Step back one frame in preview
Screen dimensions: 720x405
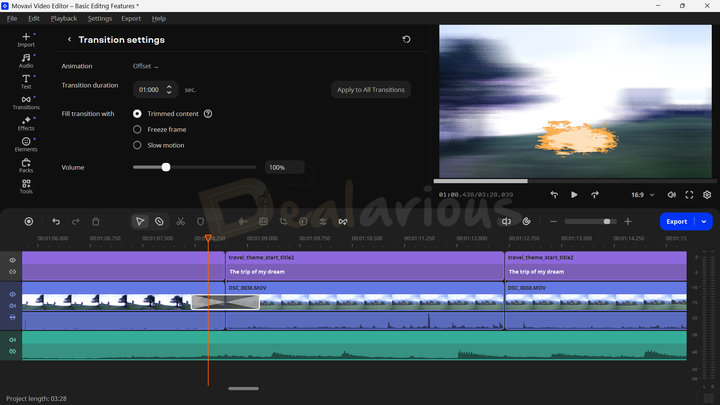pos(554,195)
